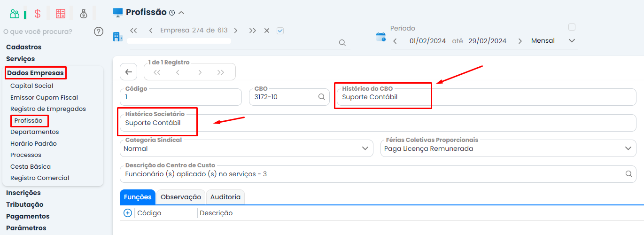Click the Profissão info icon
Image resolution: width=644 pixels, height=235 pixels.
pyautogui.click(x=172, y=13)
